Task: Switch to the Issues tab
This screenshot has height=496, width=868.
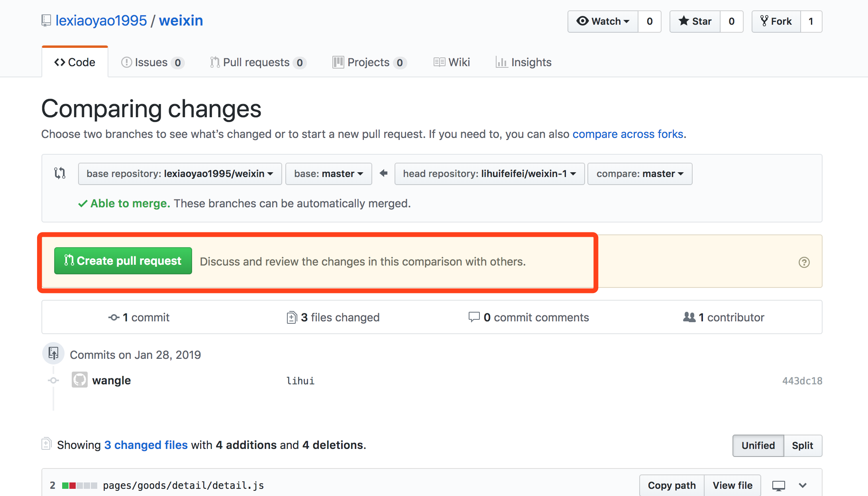Action: [x=153, y=62]
